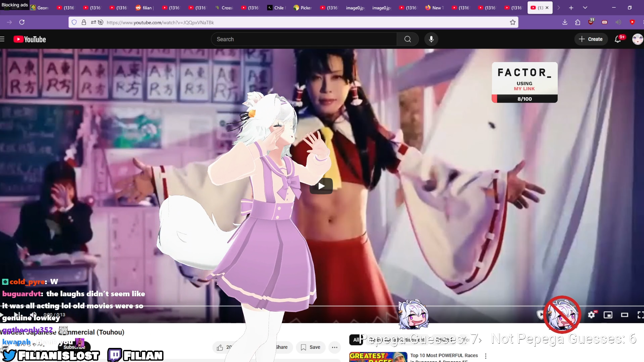Screen dimensions: 644x362
Task: Open the browser extensions puzzle icon
Action: 578,22
